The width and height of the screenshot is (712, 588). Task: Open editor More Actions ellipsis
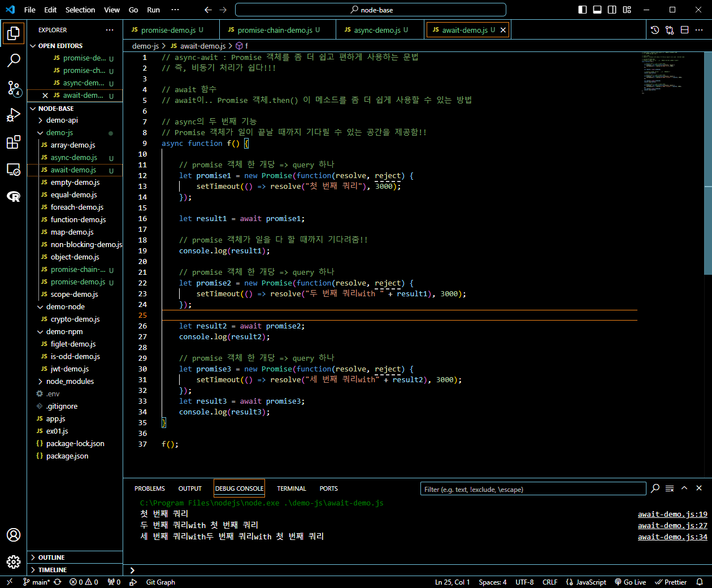[x=699, y=30]
